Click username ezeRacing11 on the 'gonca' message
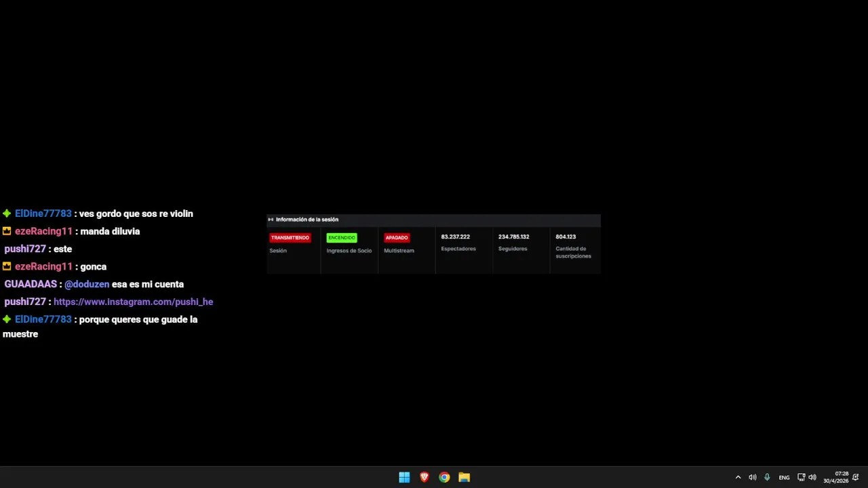Screen dimensions: 868x488 (x=43, y=266)
